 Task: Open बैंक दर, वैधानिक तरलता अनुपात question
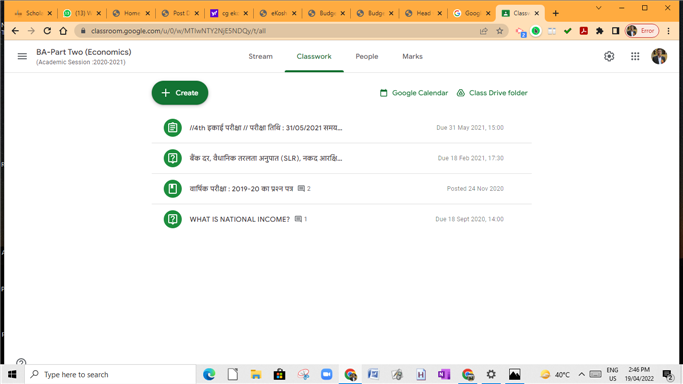pos(342,158)
